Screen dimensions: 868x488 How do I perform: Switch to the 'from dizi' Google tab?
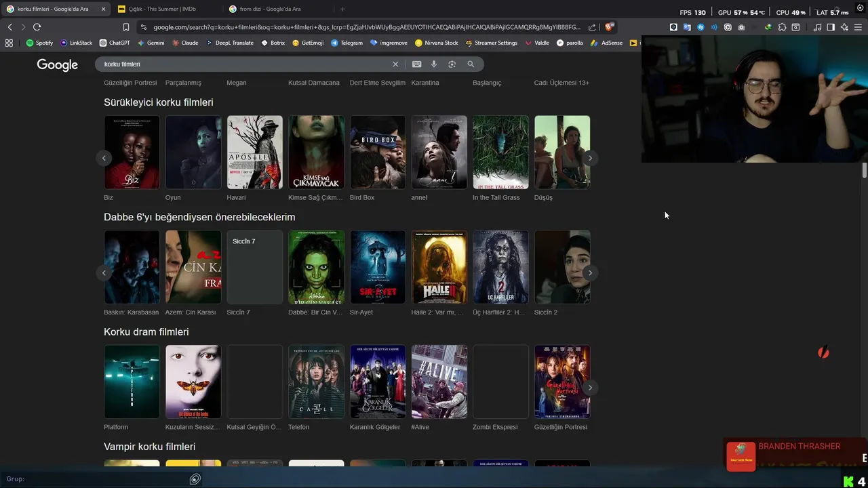[x=278, y=9]
